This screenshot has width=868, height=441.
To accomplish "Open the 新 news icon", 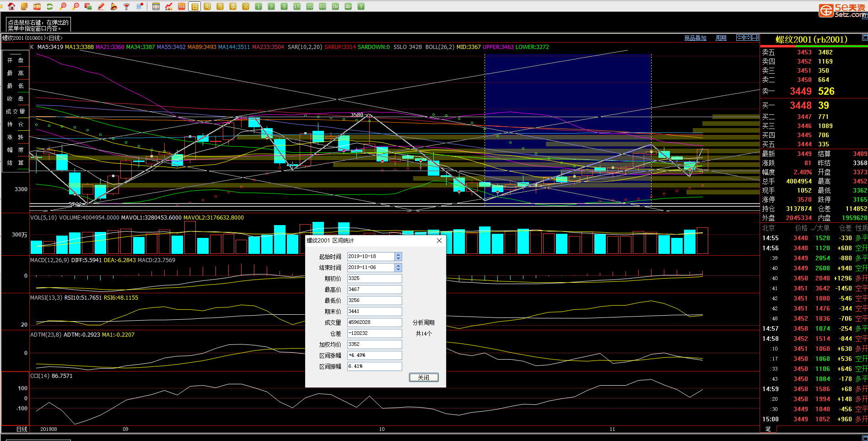I will click(140, 6).
